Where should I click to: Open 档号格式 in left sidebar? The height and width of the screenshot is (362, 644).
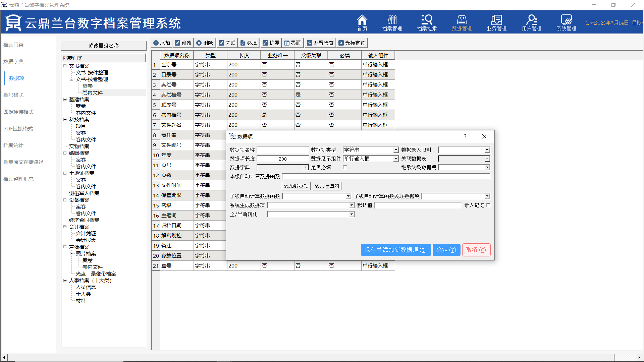(x=13, y=95)
